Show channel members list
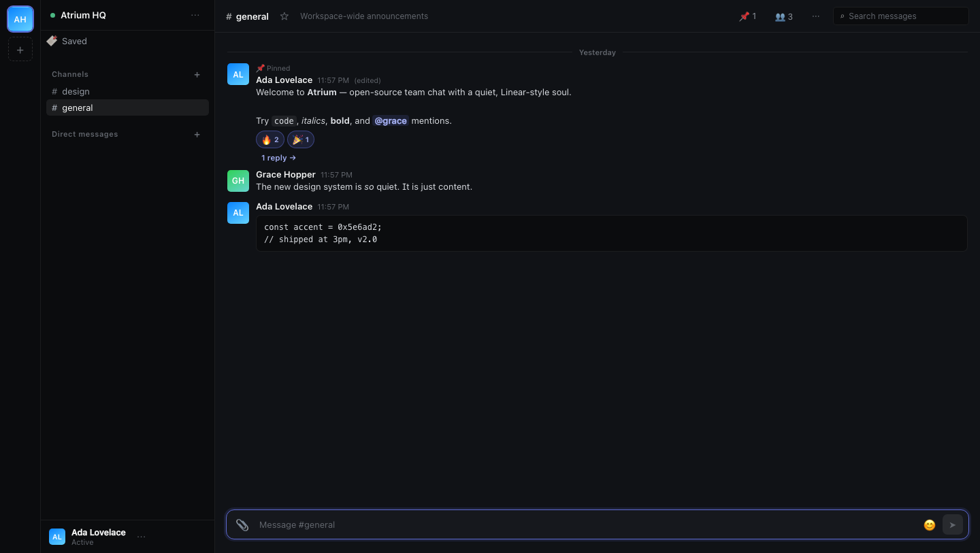This screenshot has height=553, width=980. tap(784, 16)
